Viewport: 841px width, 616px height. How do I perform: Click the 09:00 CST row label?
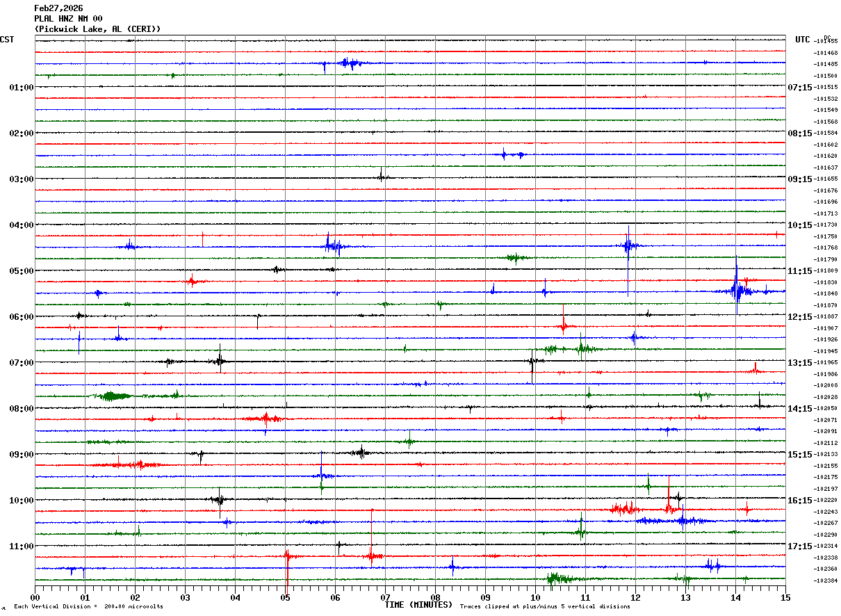click(x=21, y=455)
